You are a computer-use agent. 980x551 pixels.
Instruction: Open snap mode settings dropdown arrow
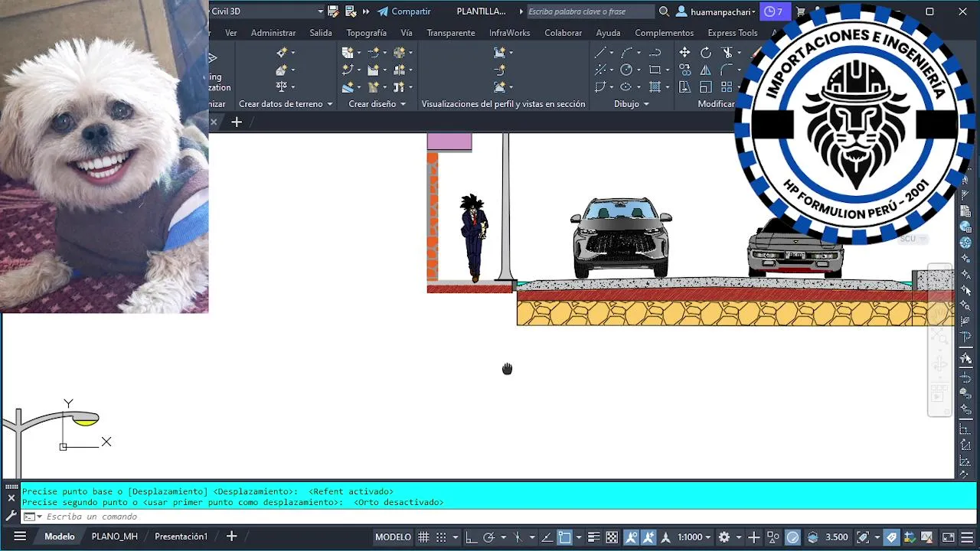click(x=455, y=537)
